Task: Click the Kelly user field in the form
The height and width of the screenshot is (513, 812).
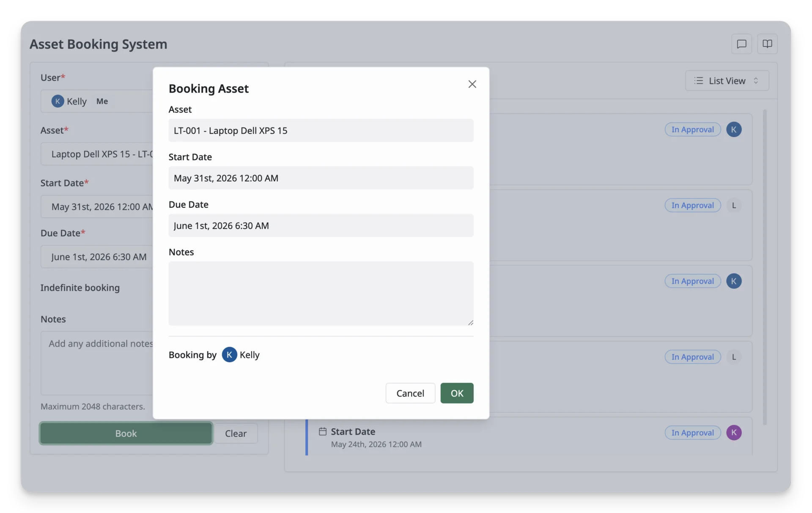Action: 97,101
